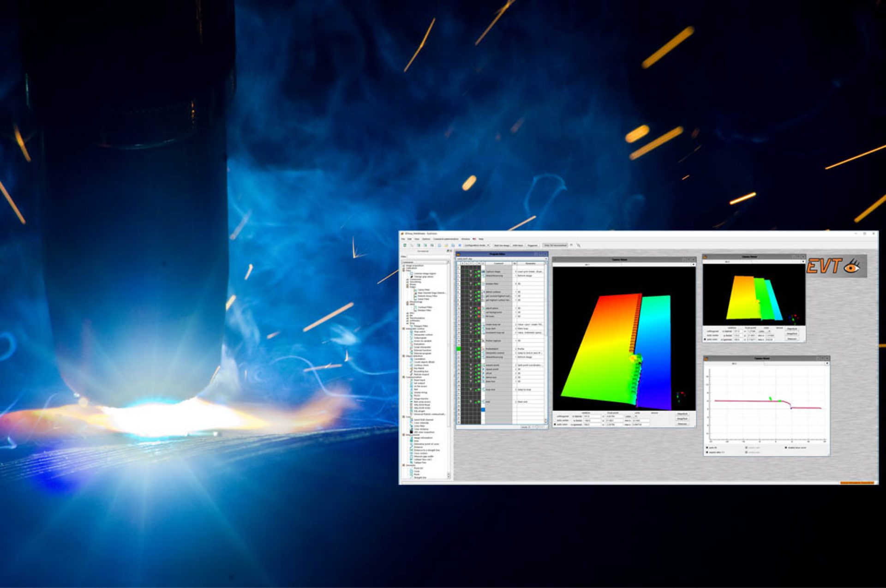Toggle auto color checkbox in large viewer
The image size is (886, 588).
(555, 425)
